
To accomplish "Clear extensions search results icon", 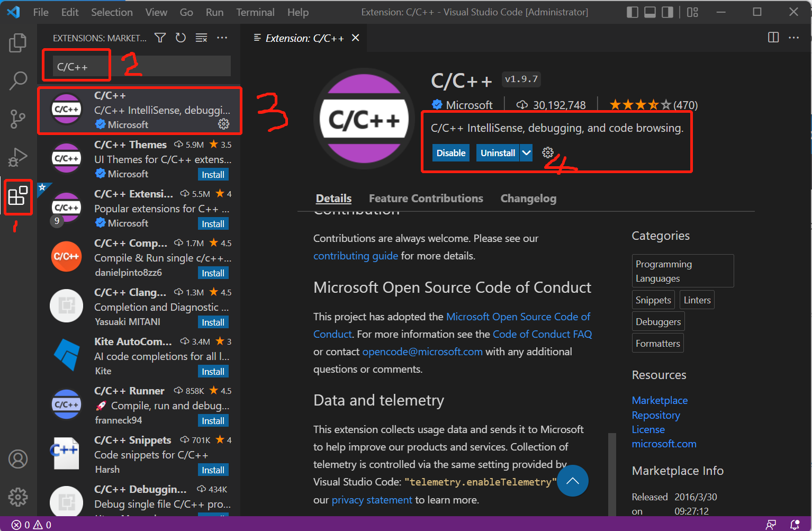I will 201,38.
